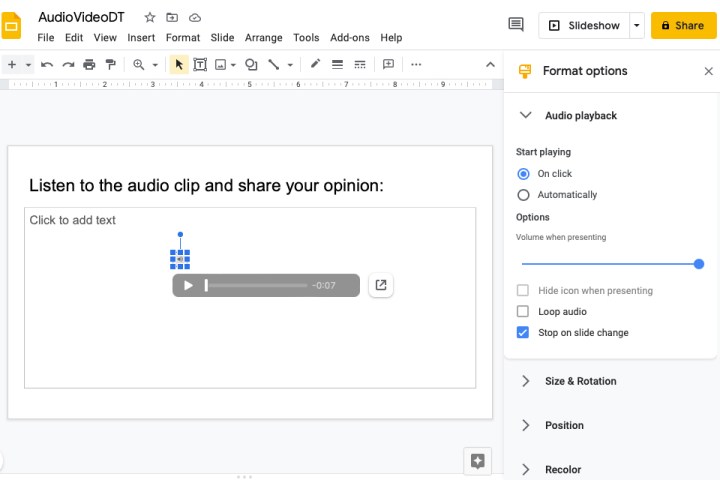
Task: Enable the Loop audio checkbox
Action: [x=523, y=312]
